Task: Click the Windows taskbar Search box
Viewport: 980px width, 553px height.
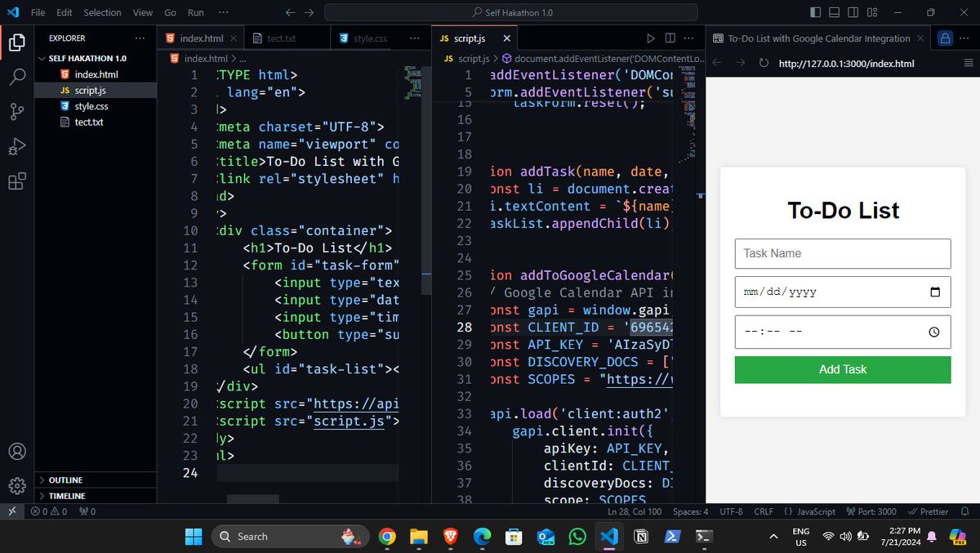Action: (x=291, y=536)
